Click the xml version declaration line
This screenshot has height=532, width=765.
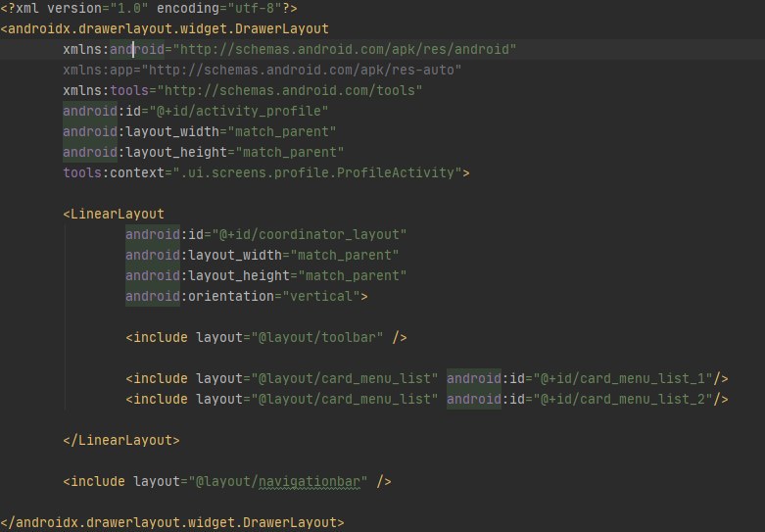pyautogui.click(x=149, y=8)
